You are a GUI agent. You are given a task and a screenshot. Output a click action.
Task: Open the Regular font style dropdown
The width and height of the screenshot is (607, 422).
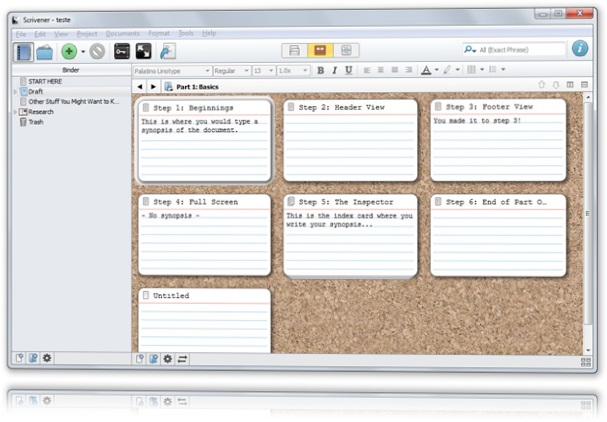[x=231, y=71]
